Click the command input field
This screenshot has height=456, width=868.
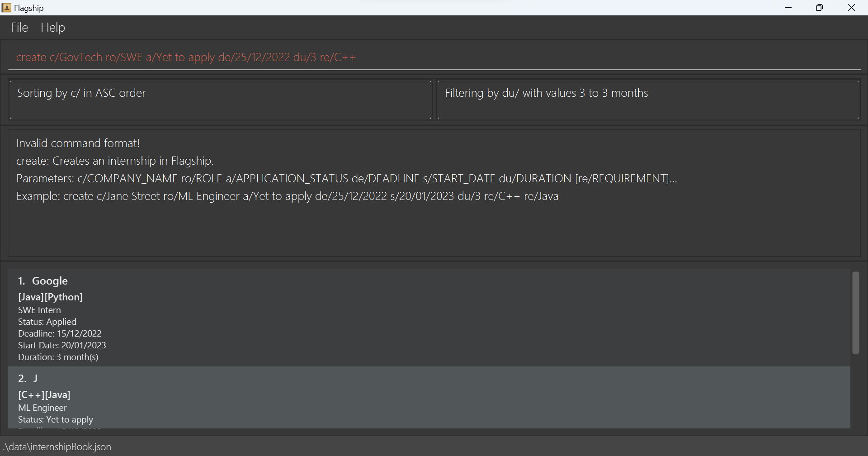(434, 57)
